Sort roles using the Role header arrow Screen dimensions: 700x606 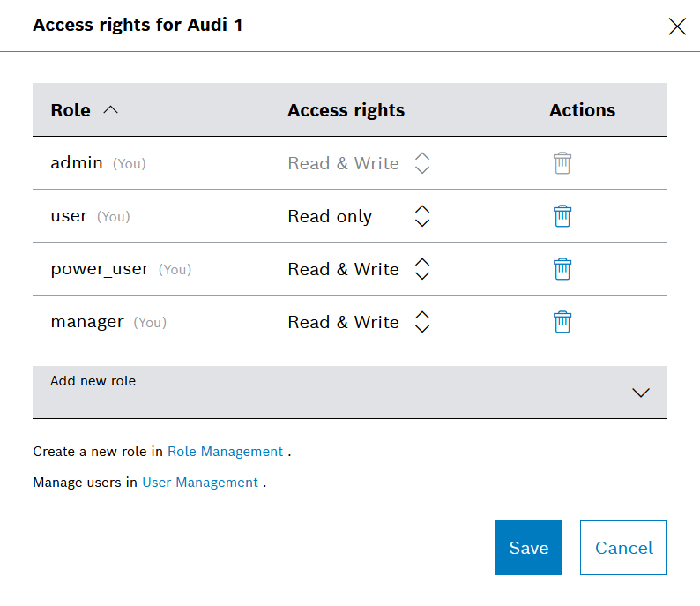point(110,110)
